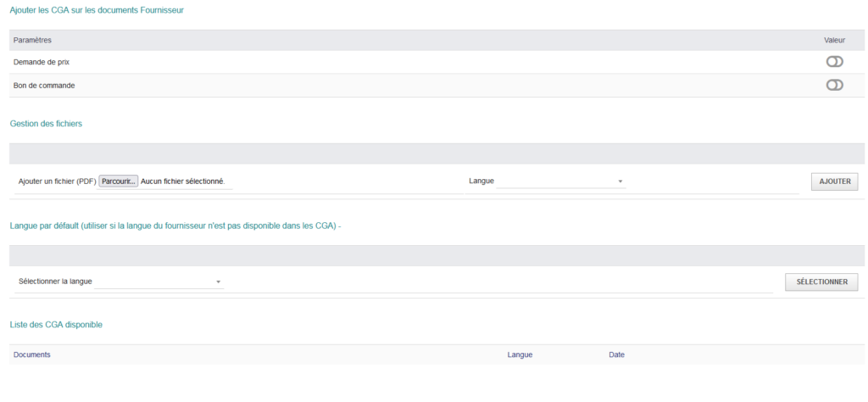868x402 pixels.
Task: Sort by the Langue column header
Action: tap(520, 355)
